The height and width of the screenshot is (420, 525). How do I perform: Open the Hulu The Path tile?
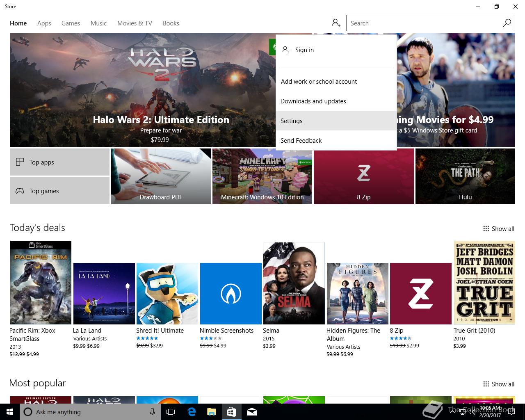pyautogui.click(x=465, y=176)
